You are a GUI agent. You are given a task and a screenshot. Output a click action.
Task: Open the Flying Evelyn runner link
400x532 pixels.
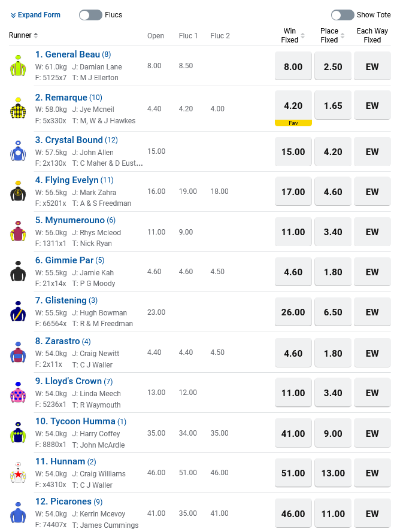66,180
